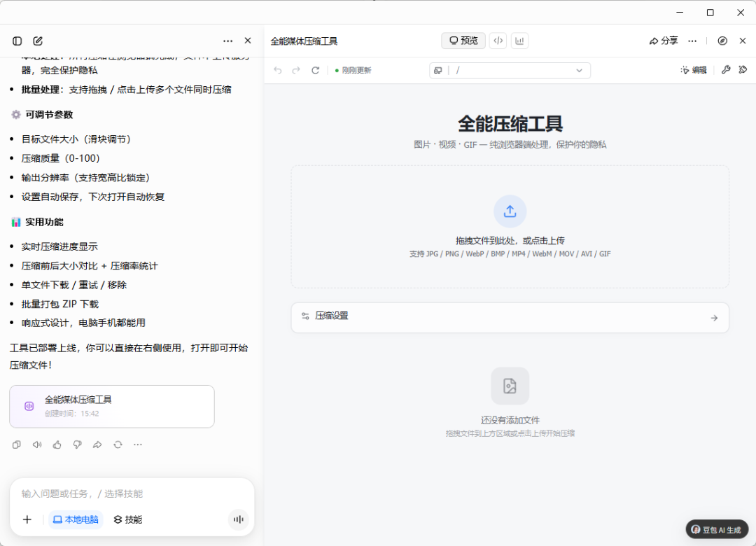Minimize the application window

tap(680, 13)
